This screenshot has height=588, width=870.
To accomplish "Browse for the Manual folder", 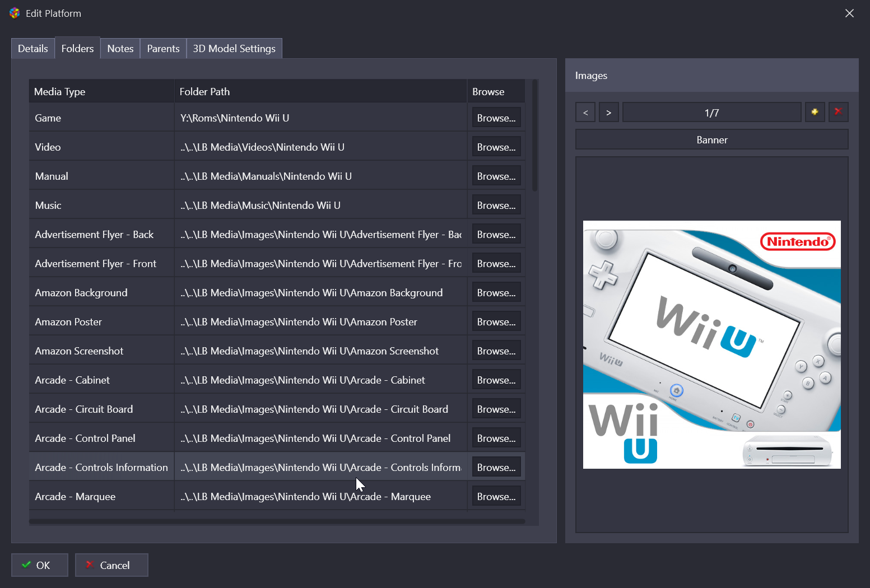I will 496,176.
